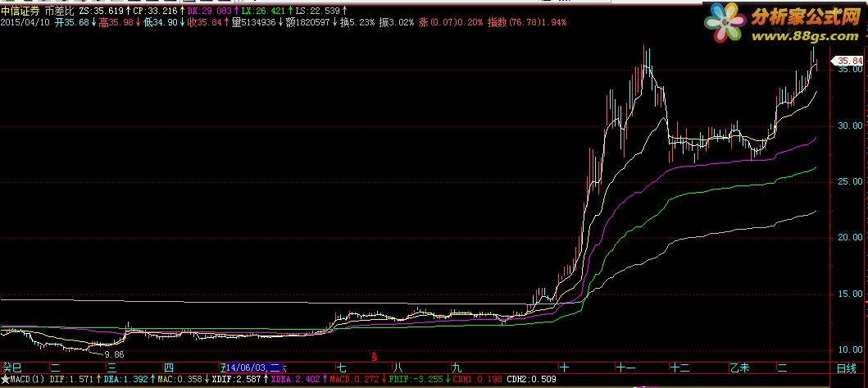
Task: Click the 十一 month marker on time axis
Action: 626,367
